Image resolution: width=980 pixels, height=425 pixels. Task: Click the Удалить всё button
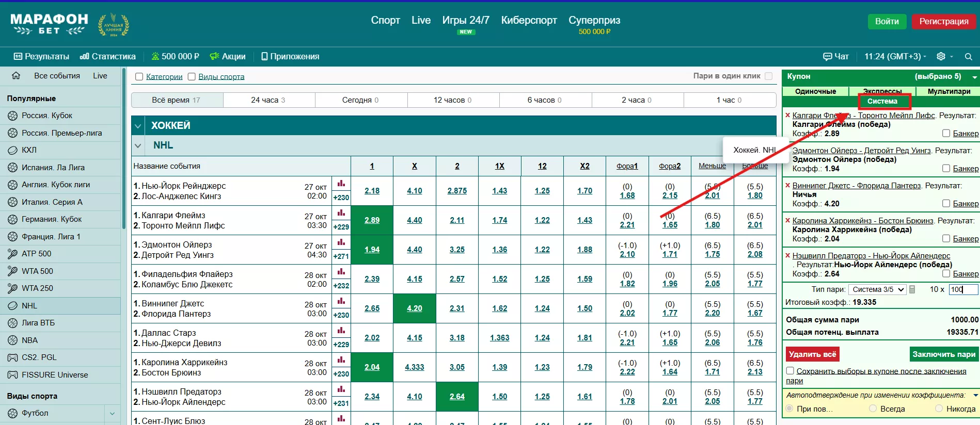tap(812, 354)
